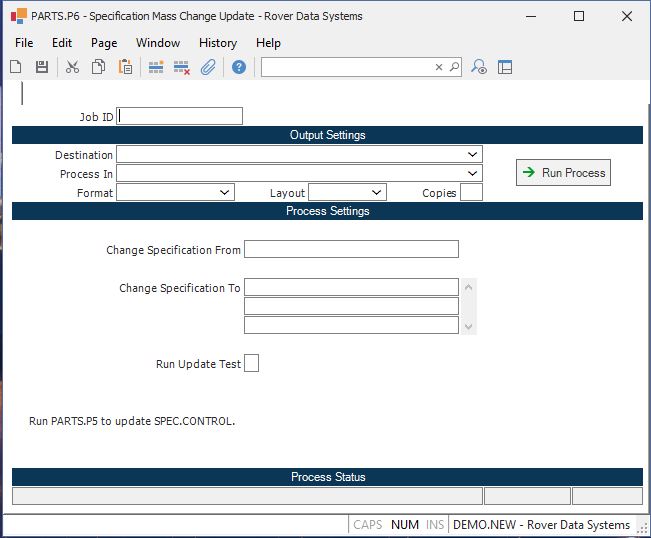Click the Copy icon in toolbar

point(98,67)
